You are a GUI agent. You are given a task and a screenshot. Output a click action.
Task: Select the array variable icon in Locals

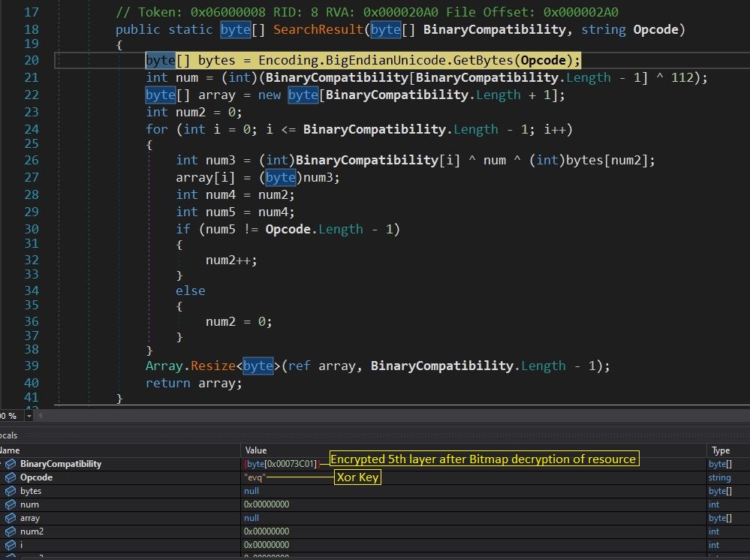click(11, 518)
